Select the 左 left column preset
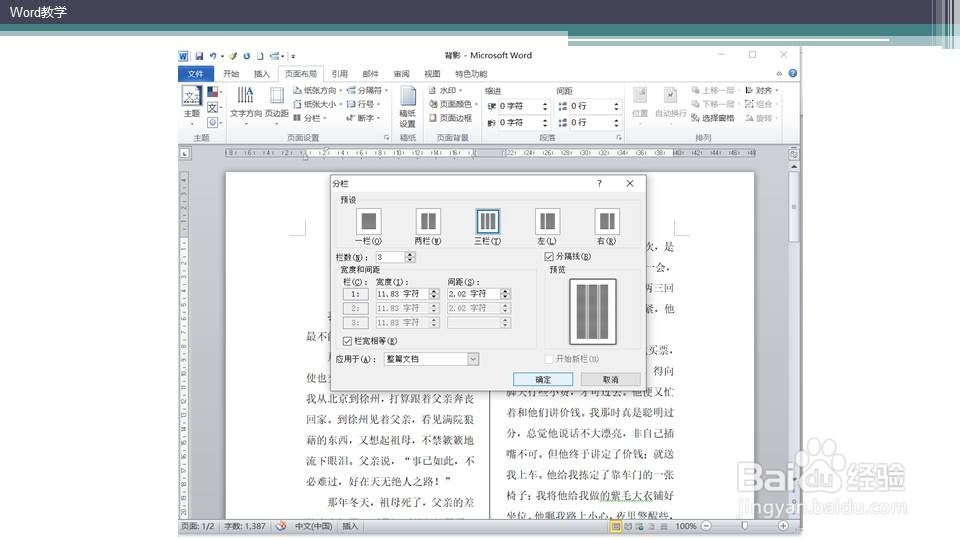 [x=547, y=222]
